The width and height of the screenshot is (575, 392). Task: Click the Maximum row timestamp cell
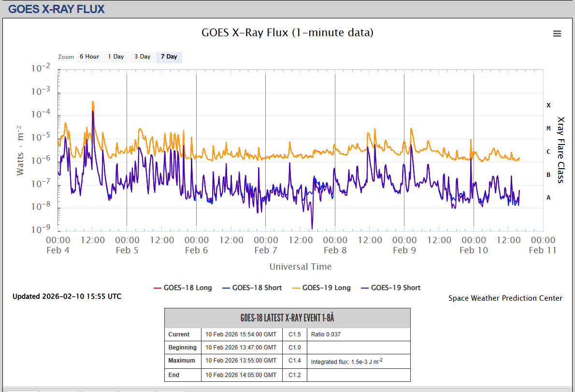pyautogui.click(x=241, y=361)
